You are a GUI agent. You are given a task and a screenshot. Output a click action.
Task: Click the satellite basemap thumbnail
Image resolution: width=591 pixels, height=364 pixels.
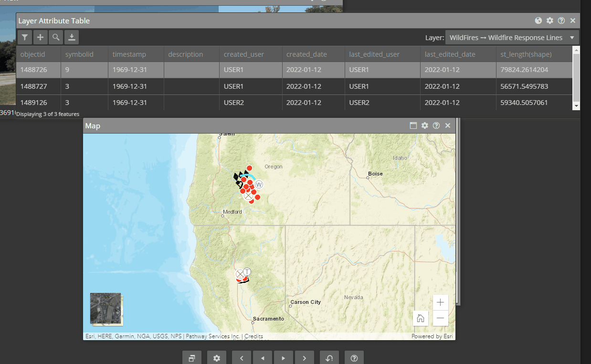[106, 308]
